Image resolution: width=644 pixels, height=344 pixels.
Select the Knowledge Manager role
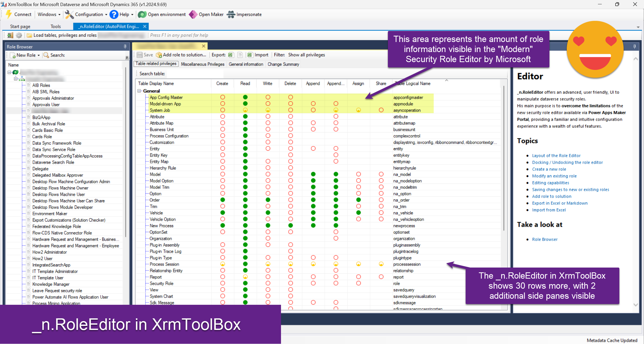coord(51,284)
